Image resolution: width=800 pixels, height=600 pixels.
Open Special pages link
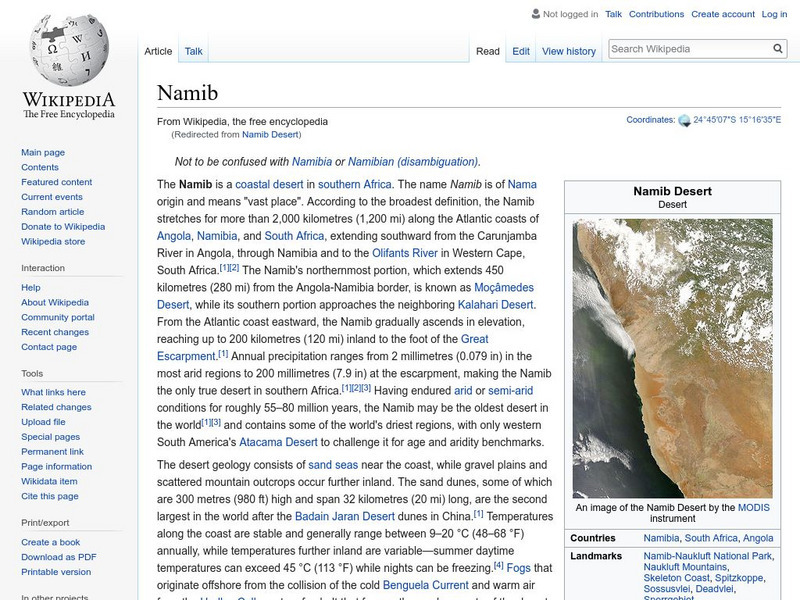51,436
